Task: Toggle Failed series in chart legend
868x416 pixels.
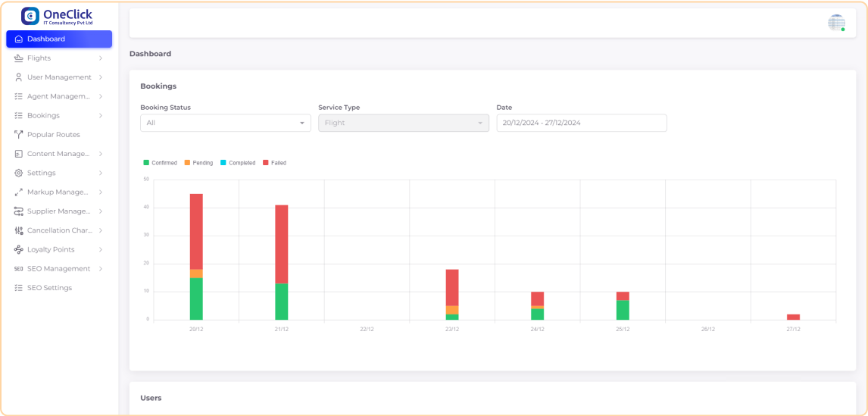Action: point(275,163)
